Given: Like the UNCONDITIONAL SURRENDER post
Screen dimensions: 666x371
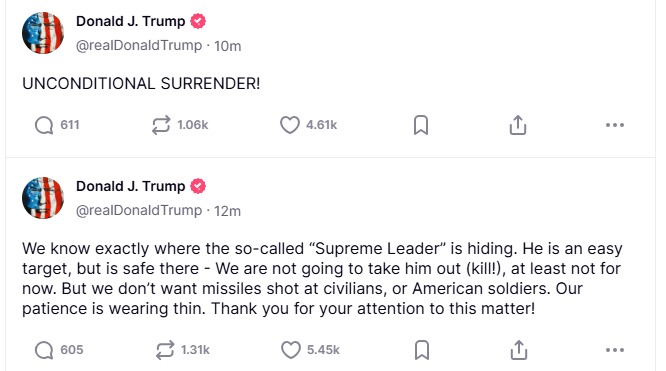Looking at the screenshot, I should click(x=290, y=125).
